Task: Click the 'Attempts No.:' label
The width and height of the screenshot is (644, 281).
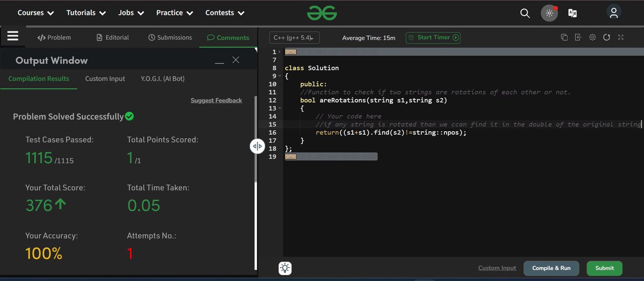Action: (151, 236)
